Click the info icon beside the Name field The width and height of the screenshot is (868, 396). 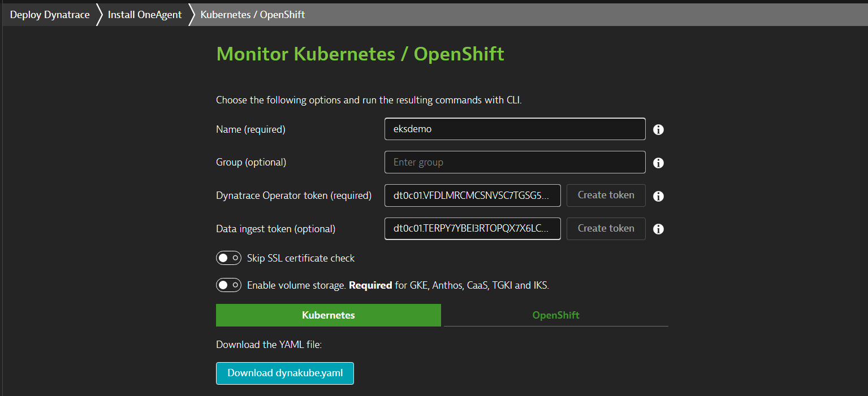click(658, 129)
